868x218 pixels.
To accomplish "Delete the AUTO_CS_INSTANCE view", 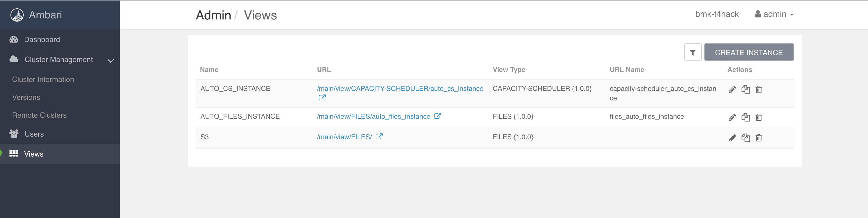I will [759, 89].
